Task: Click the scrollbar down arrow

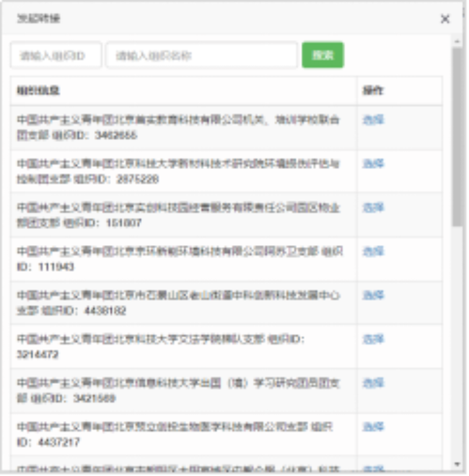Action: click(457, 464)
